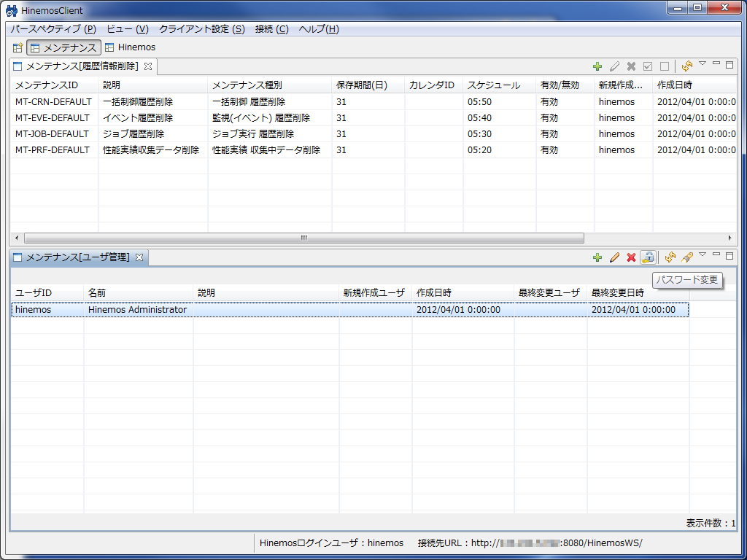Refresh the 履歴情報削除 view

[686, 66]
